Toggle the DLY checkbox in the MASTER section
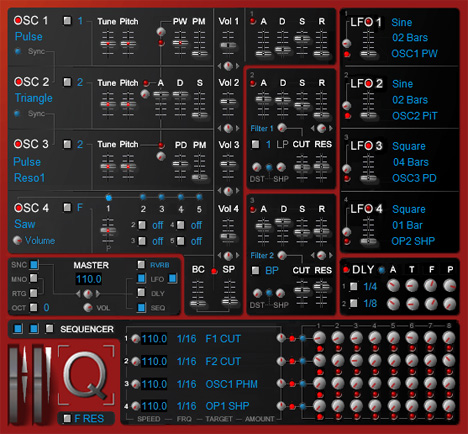Screen dimensions: 468x434 [141, 293]
